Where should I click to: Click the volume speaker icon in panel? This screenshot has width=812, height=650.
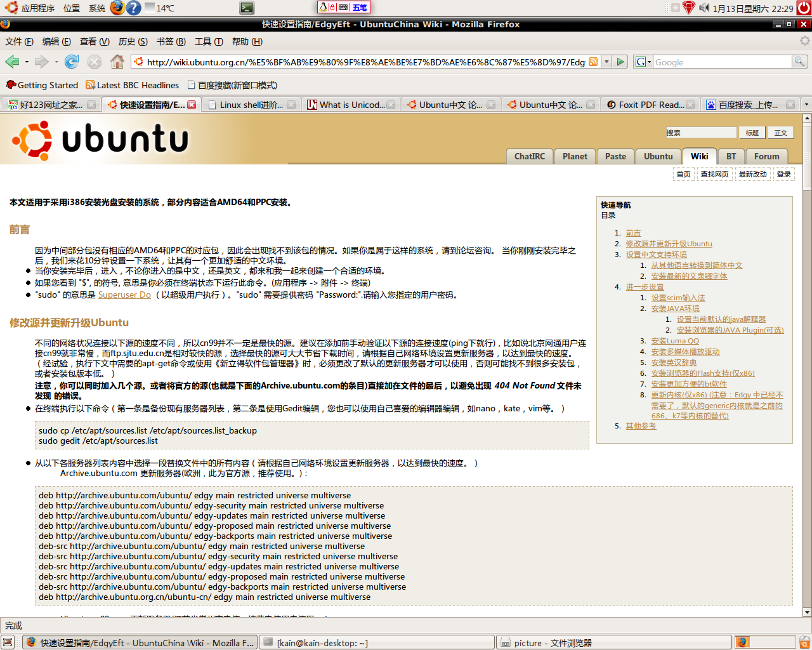click(x=704, y=8)
